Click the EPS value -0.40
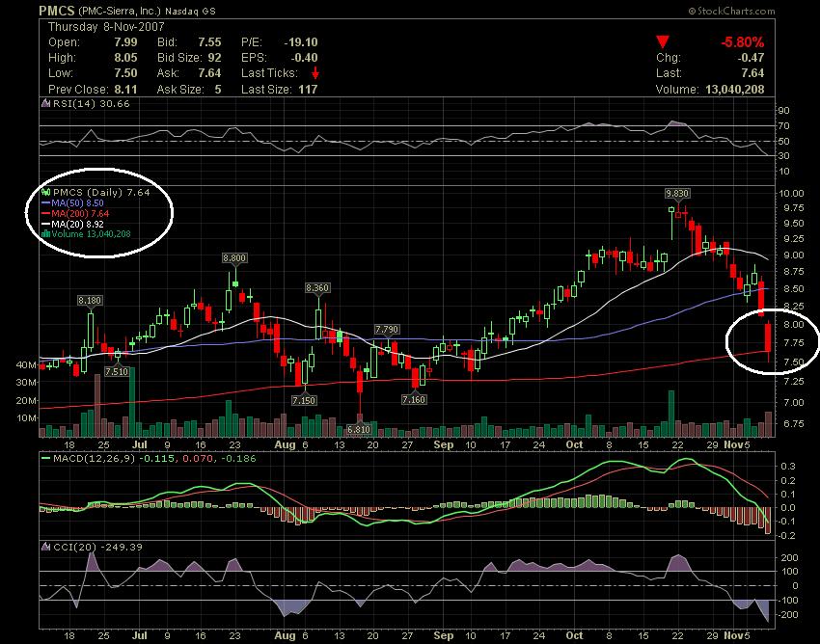 pos(303,58)
